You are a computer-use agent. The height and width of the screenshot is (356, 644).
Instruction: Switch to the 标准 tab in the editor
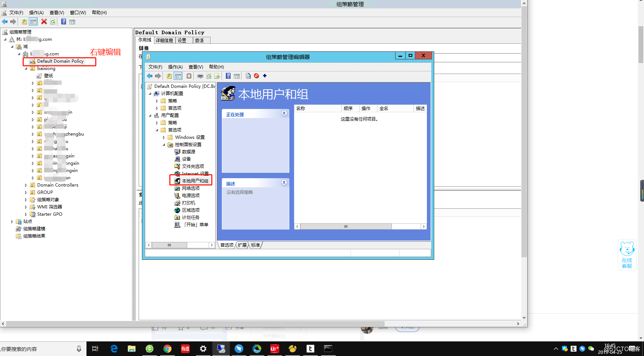coord(255,245)
